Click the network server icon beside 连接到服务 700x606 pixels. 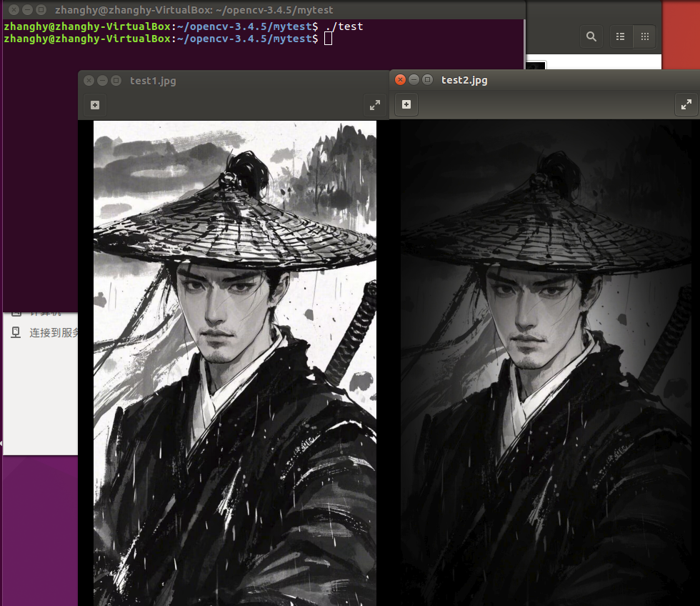pos(16,332)
